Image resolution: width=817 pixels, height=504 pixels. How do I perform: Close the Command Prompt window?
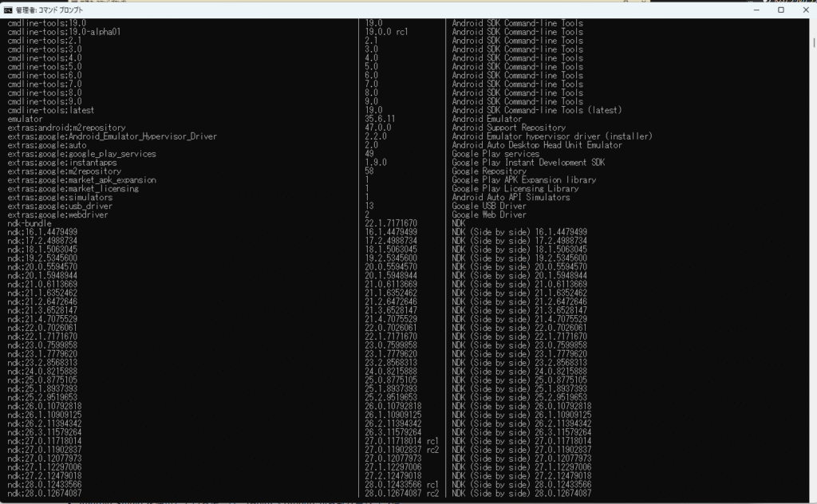[805, 10]
